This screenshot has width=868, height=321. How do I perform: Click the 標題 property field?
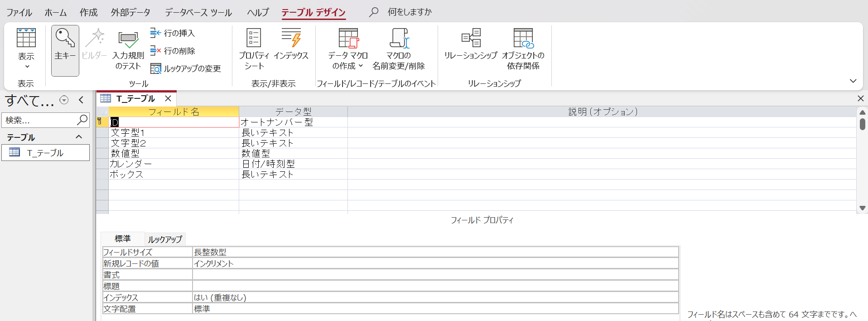tap(435, 286)
